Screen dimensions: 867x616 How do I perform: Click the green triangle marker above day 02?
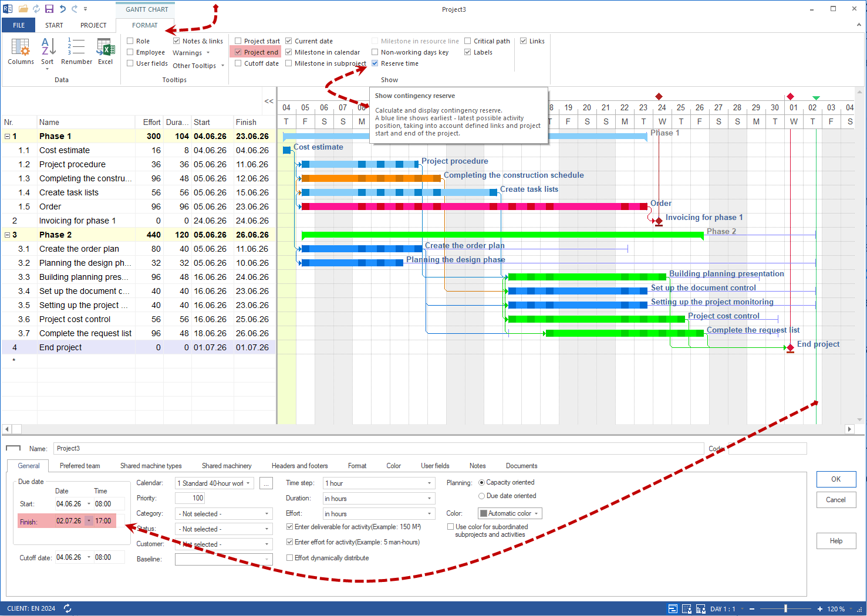tap(816, 97)
